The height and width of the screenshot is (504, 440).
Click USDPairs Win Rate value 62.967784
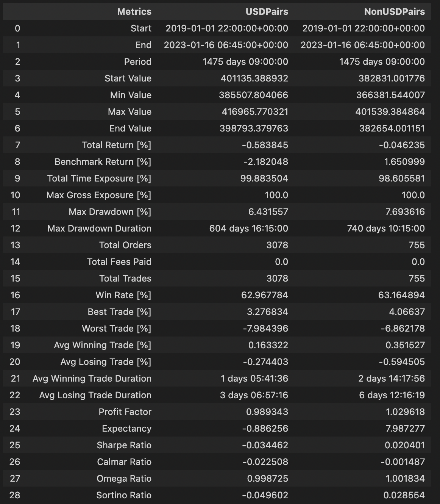point(265,295)
